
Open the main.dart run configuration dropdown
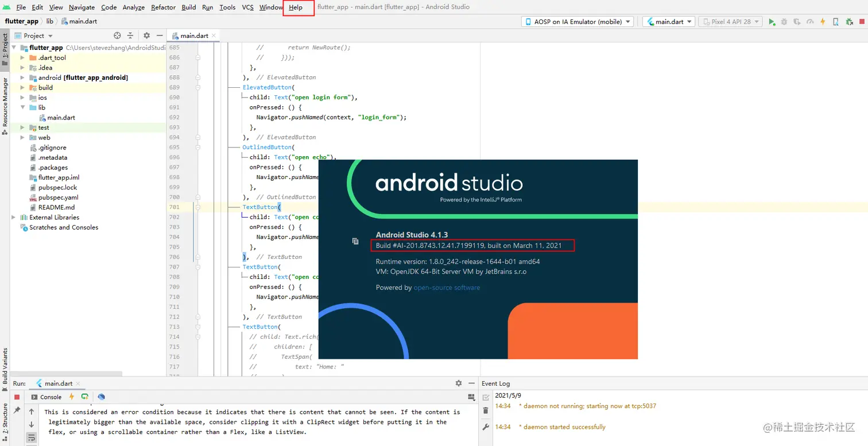point(668,22)
